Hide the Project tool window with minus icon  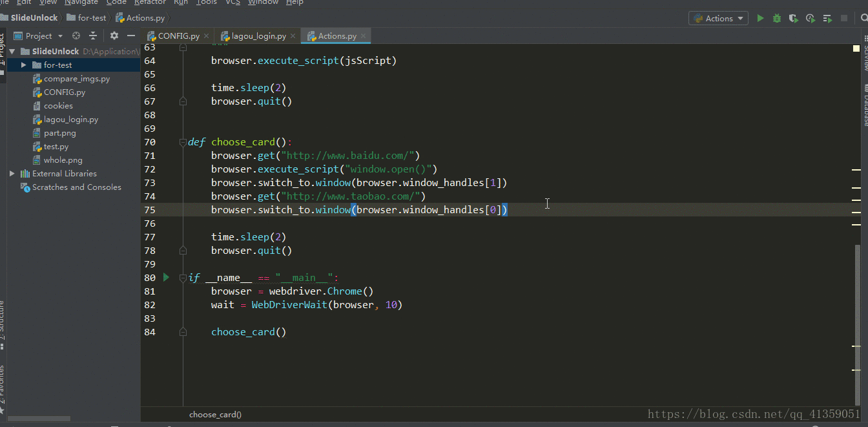131,36
